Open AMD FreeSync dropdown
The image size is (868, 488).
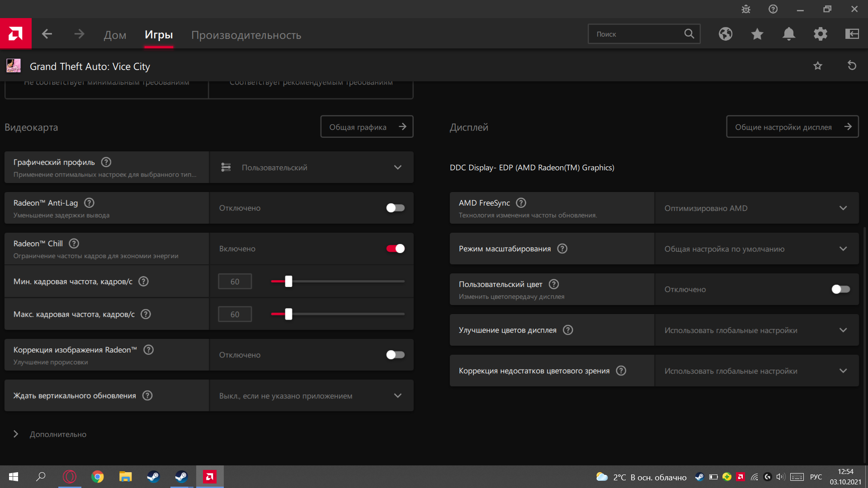click(x=757, y=208)
